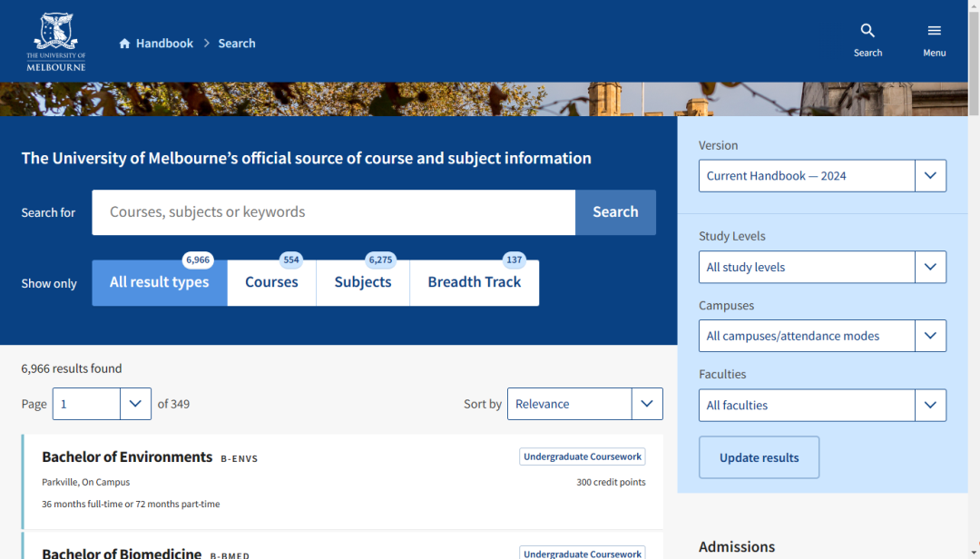Image resolution: width=980 pixels, height=559 pixels.
Task: Expand the Campuses attendance modes dropdown
Action: click(x=822, y=336)
